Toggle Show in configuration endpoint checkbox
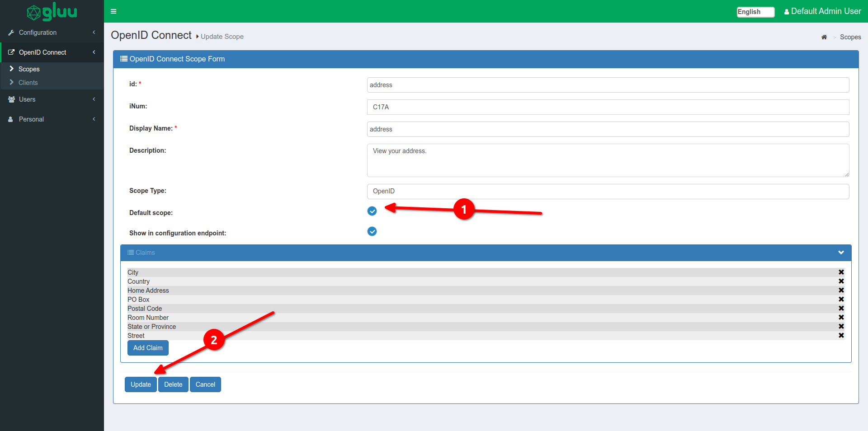 coord(372,231)
